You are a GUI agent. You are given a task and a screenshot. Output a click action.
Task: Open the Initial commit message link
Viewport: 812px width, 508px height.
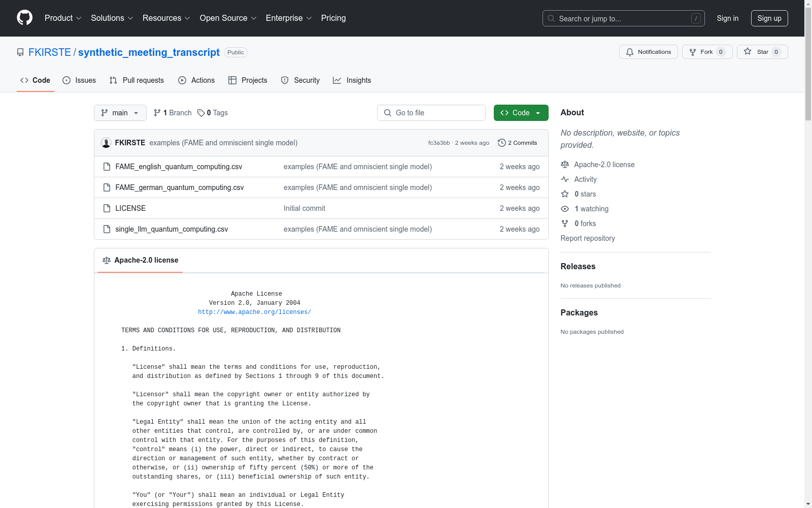coord(304,208)
